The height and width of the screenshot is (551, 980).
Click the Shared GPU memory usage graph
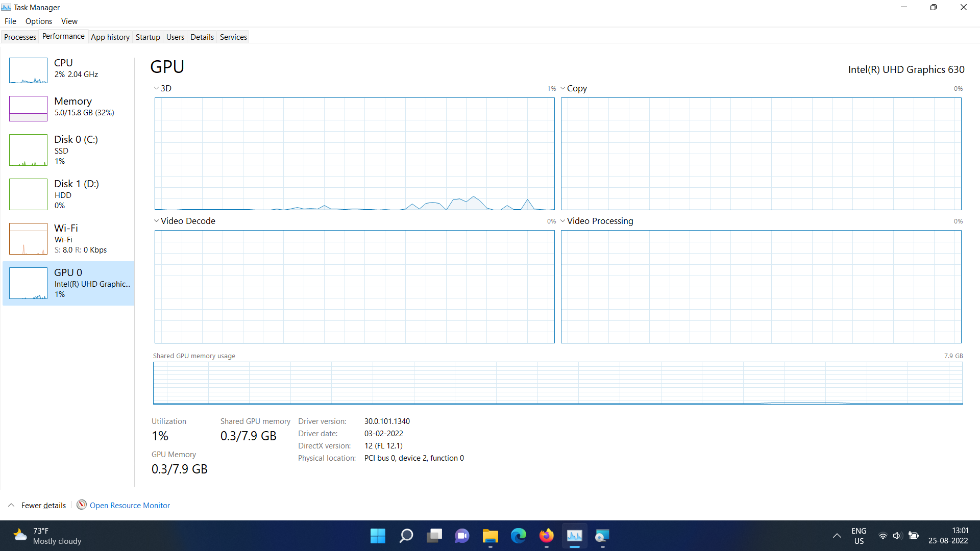pos(556,383)
